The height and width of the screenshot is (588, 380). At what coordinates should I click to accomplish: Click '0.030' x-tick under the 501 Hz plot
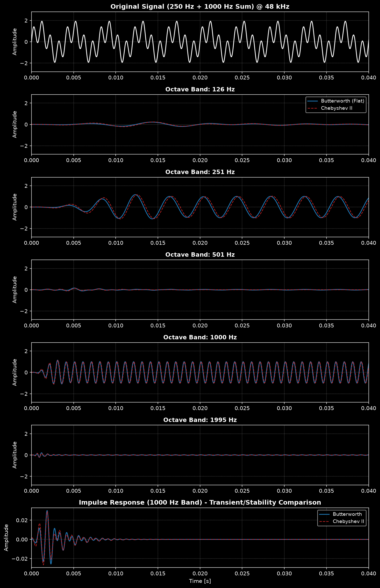(284, 326)
